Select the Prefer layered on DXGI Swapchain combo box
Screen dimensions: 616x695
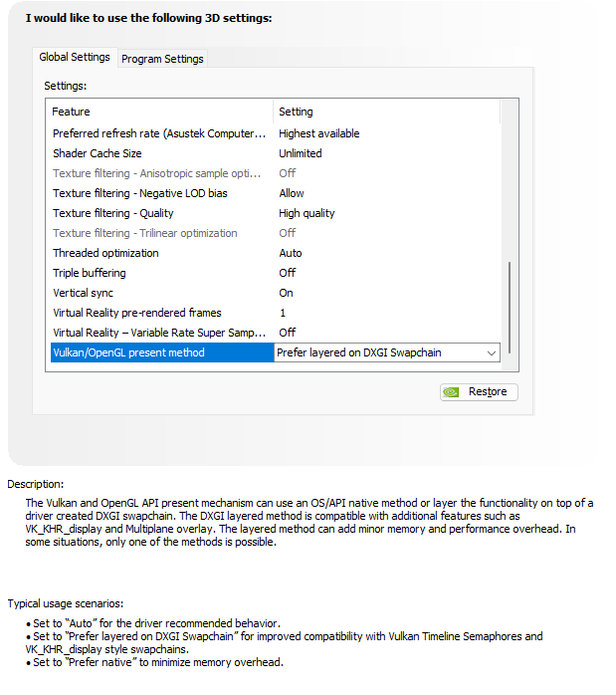coord(387,352)
